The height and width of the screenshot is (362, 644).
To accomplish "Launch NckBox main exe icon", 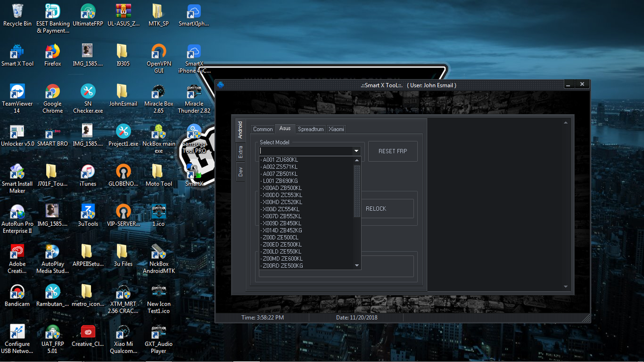I will (158, 139).
